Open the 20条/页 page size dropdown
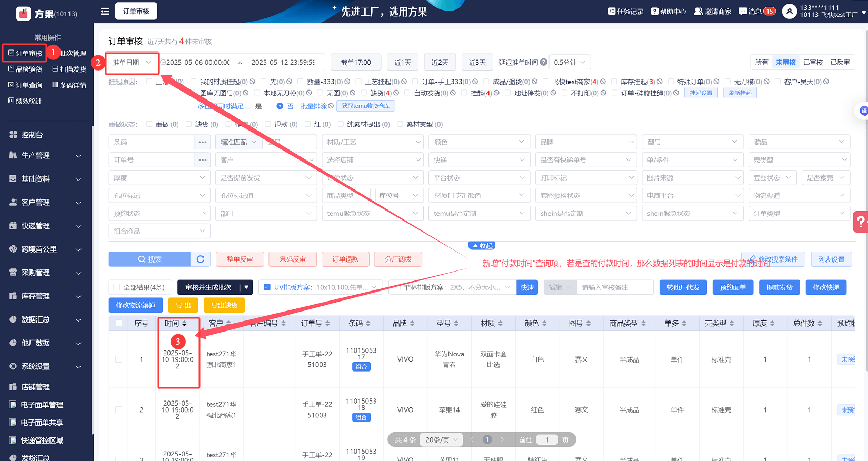 [x=442, y=439]
